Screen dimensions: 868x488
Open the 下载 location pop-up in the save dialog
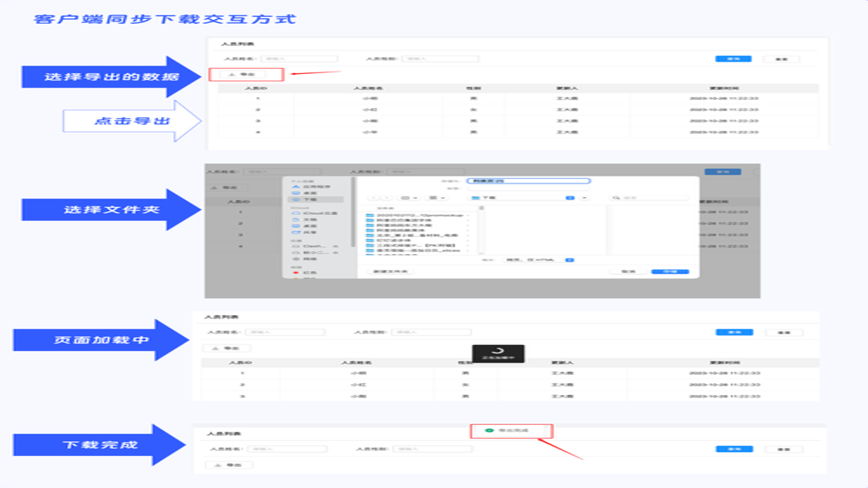522,198
